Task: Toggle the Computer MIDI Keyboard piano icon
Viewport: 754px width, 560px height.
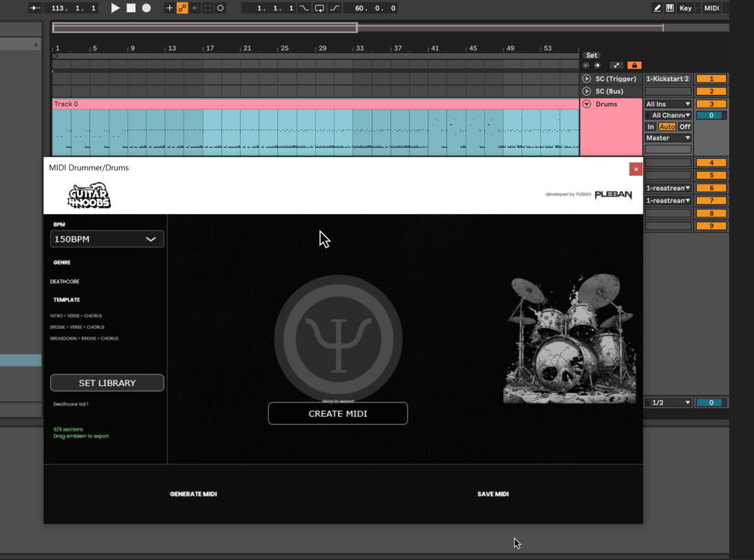Action: pos(669,8)
